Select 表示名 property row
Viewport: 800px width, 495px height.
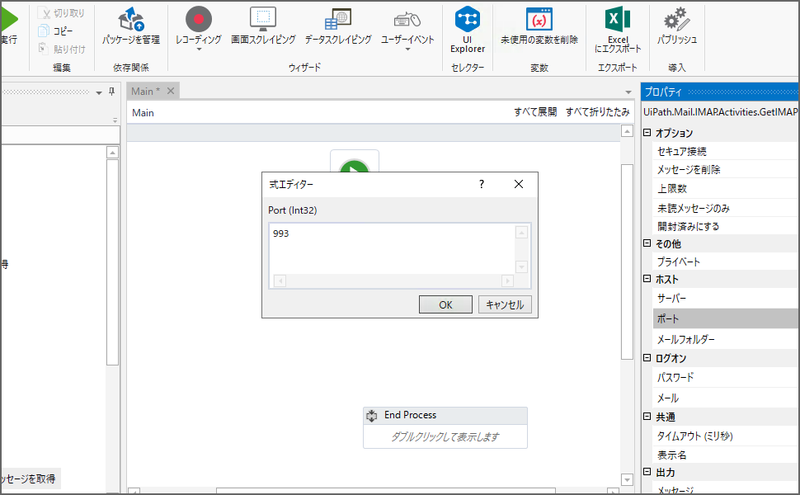[725, 455]
